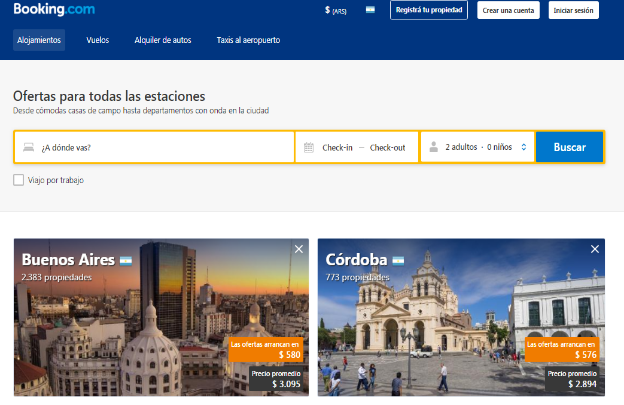Click the bed icon in destination field
The image size is (624, 405).
[x=28, y=147]
